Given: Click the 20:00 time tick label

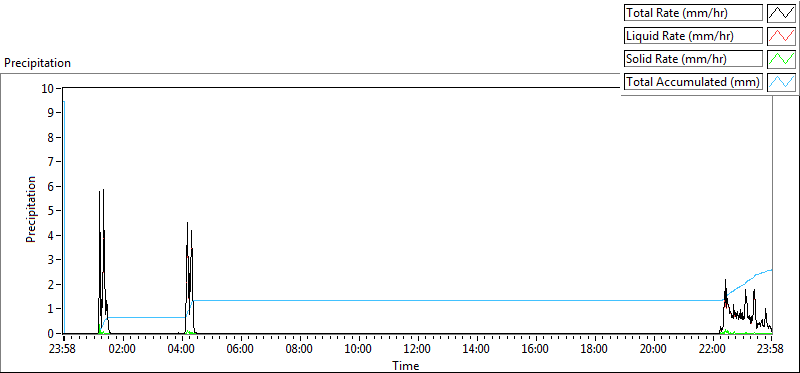Looking at the screenshot, I should 654,350.
